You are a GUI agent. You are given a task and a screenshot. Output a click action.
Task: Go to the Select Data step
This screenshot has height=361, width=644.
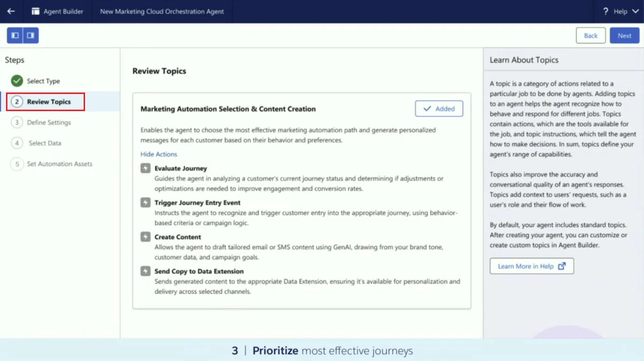tap(45, 143)
